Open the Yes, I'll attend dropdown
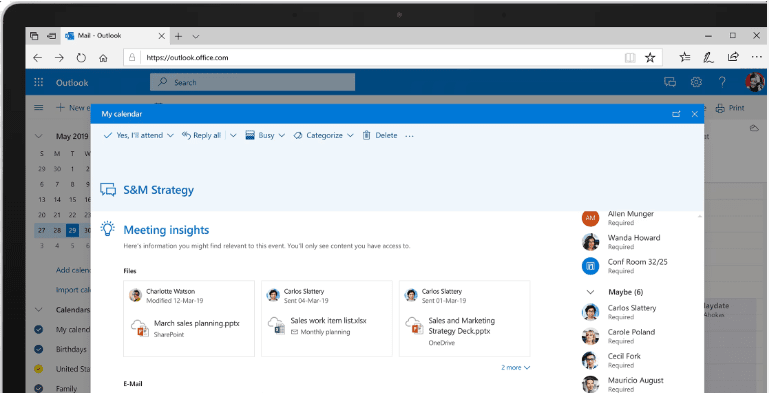This screenshot has height=393, width=769. pyautogui.click(x=170, y=135)
